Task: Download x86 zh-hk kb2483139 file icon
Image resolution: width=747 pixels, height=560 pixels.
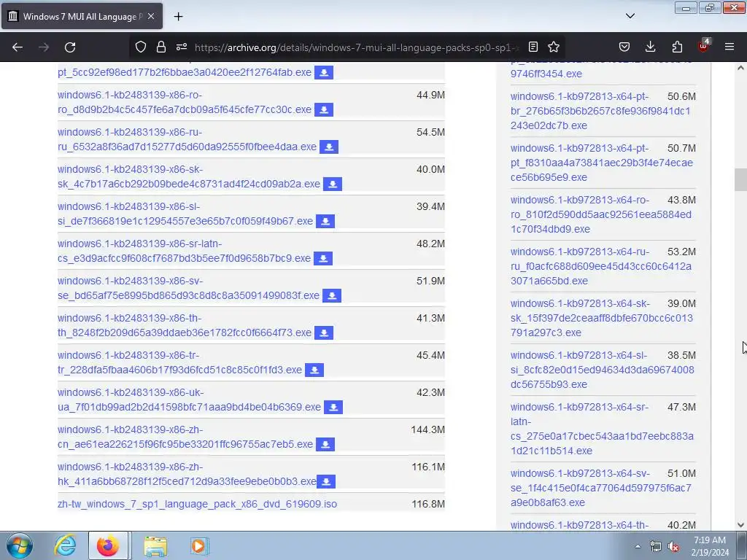Action: point(326,481)
